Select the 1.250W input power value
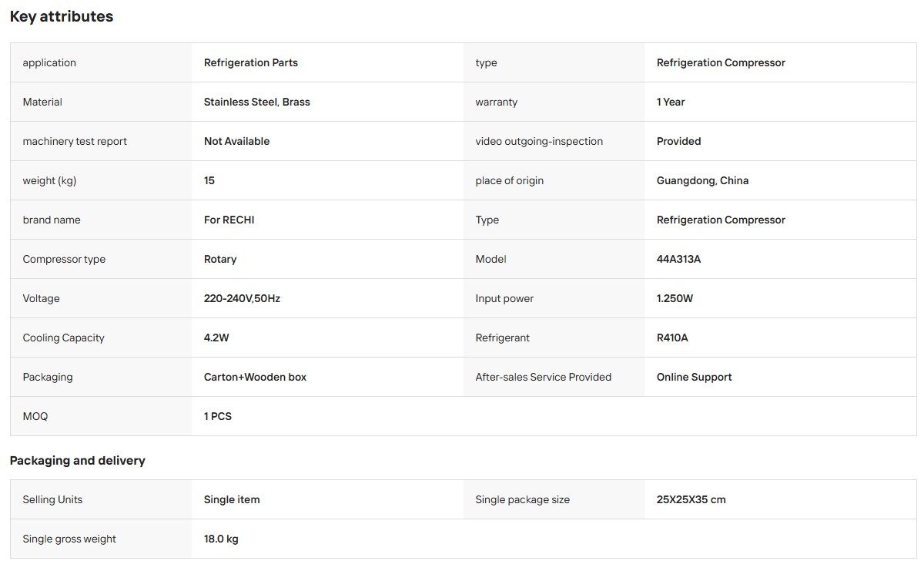This screenshot has height=571, width=924. (675, 298)
